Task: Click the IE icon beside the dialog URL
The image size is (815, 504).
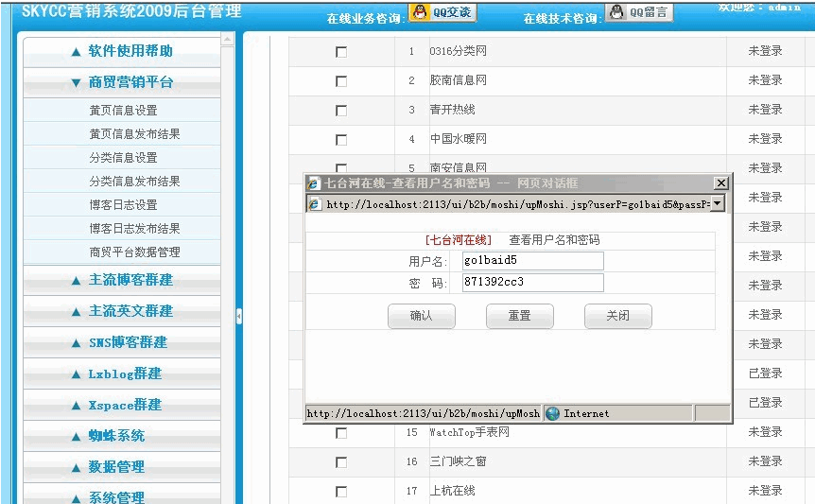Action: point(315,204)
